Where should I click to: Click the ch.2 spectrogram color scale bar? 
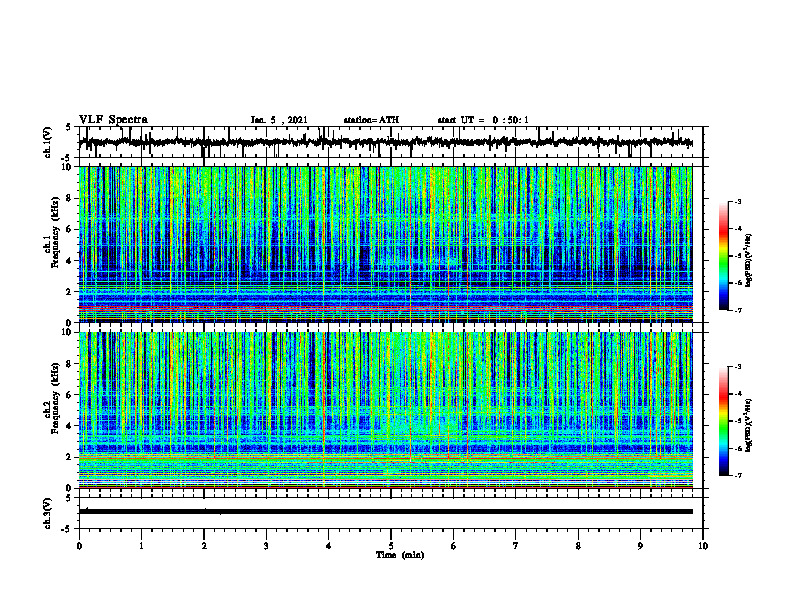pyautogui.click(x=724, y=421)
